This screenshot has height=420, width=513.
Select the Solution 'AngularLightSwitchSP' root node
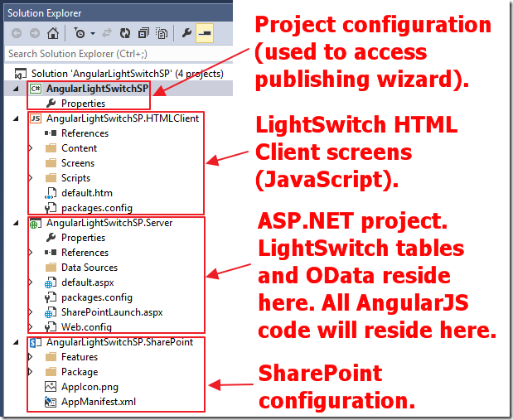(x=128, y=74)
